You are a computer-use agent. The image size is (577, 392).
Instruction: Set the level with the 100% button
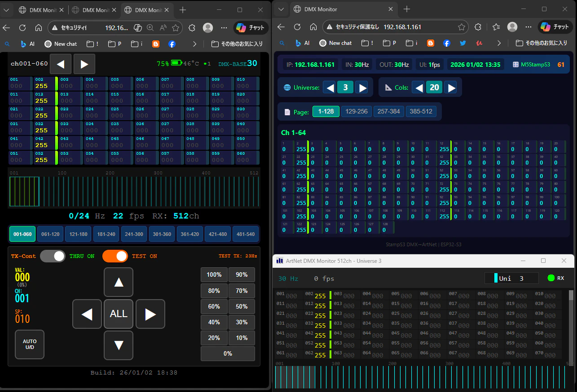tap(214, 274)
